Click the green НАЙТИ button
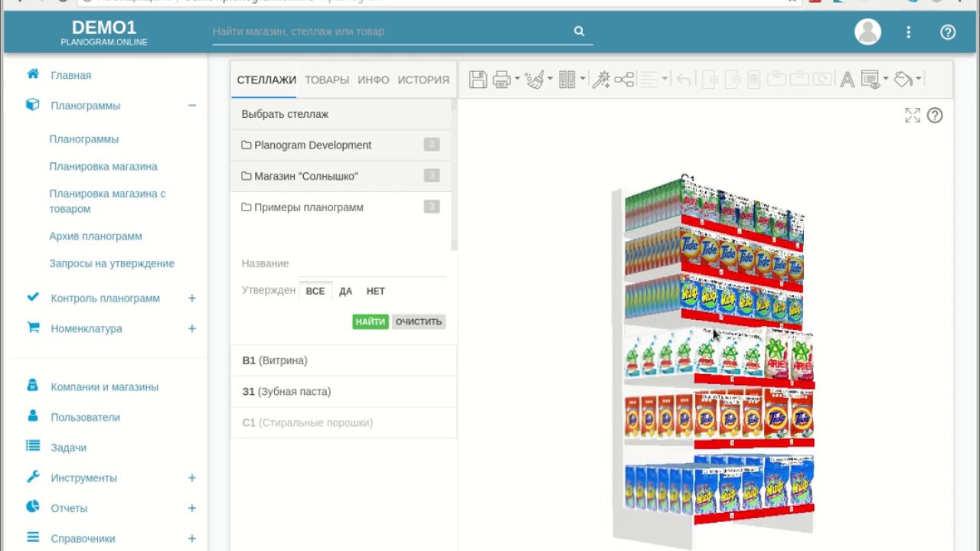The width and height of the screenshot is (980, 551). point(371,321)
